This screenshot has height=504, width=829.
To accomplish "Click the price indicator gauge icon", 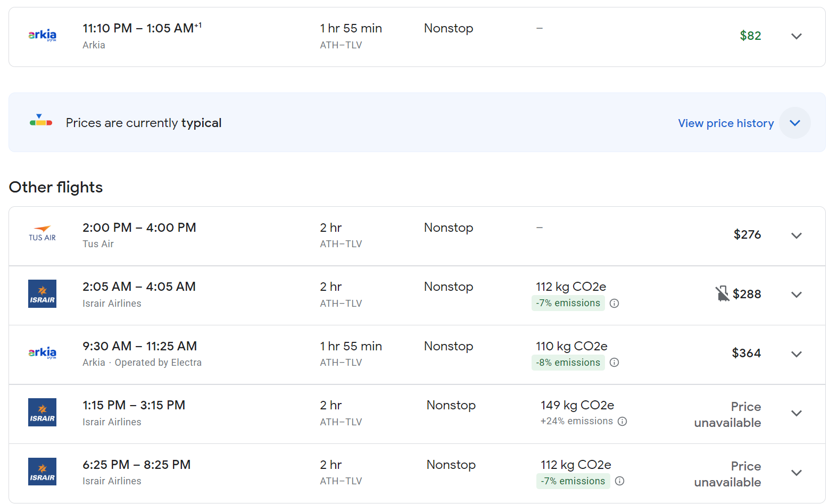I will 41,121.
